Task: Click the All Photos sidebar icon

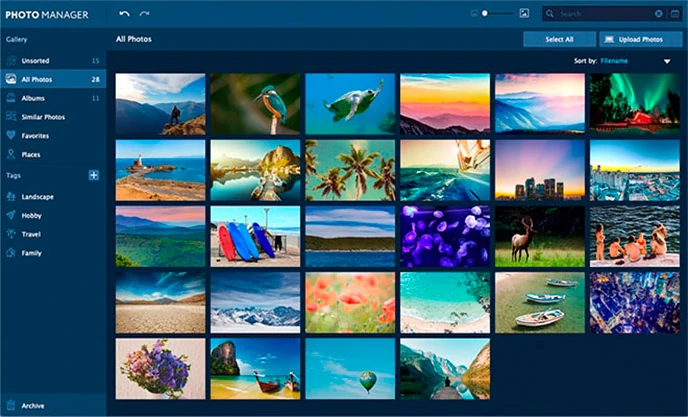Action: (x=11, y=79)
